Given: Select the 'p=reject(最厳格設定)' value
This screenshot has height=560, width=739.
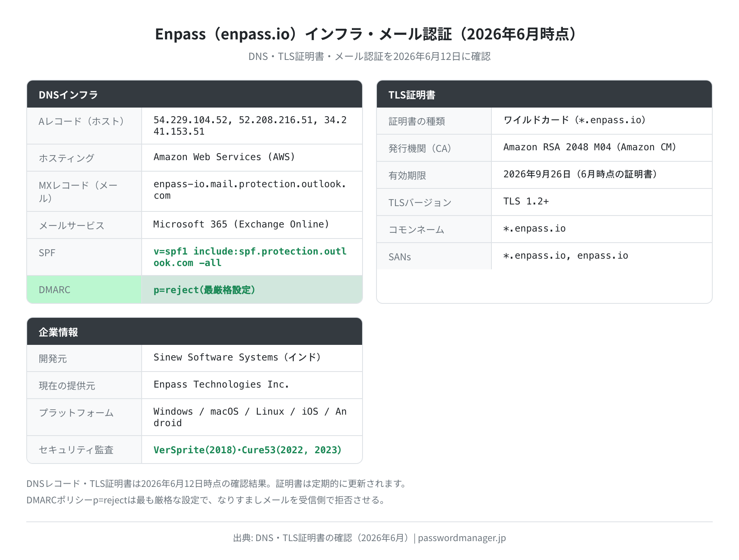Looking at the screenshot, I should [204, 290].
